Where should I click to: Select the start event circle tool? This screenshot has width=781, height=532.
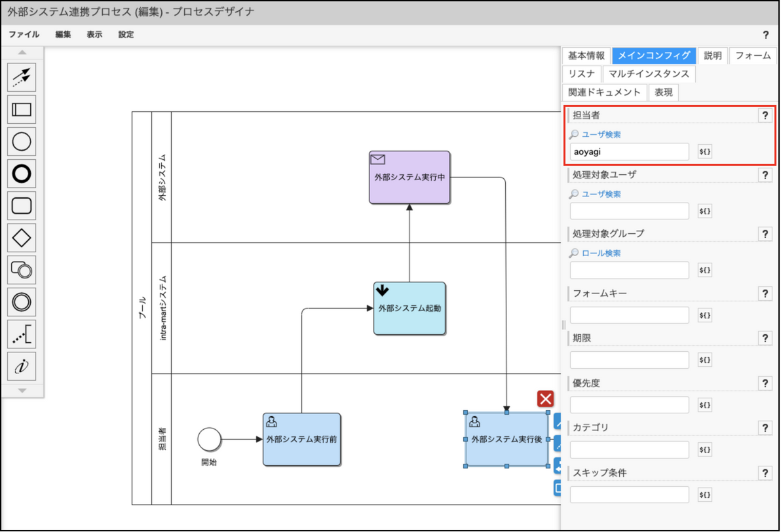[x=22, y=142]
